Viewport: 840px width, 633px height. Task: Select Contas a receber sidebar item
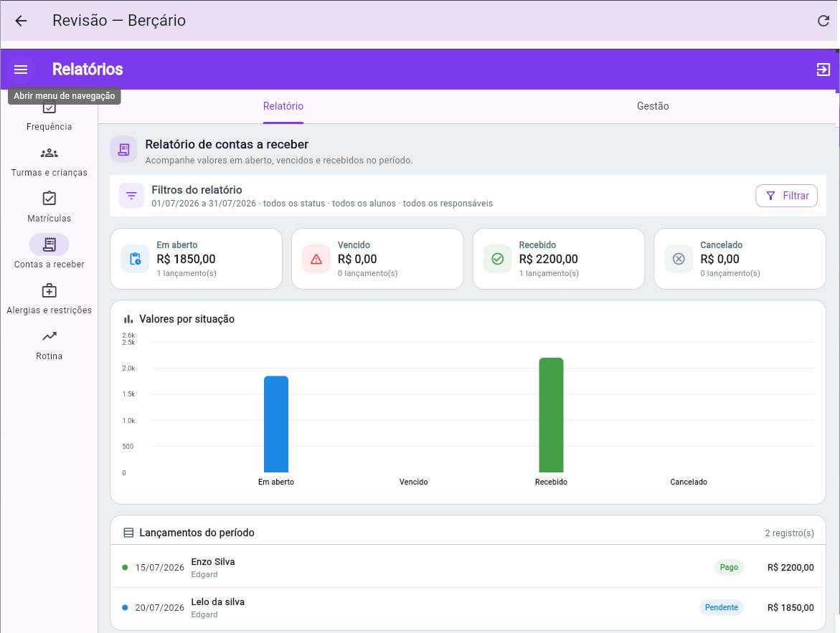pos(49,253)
